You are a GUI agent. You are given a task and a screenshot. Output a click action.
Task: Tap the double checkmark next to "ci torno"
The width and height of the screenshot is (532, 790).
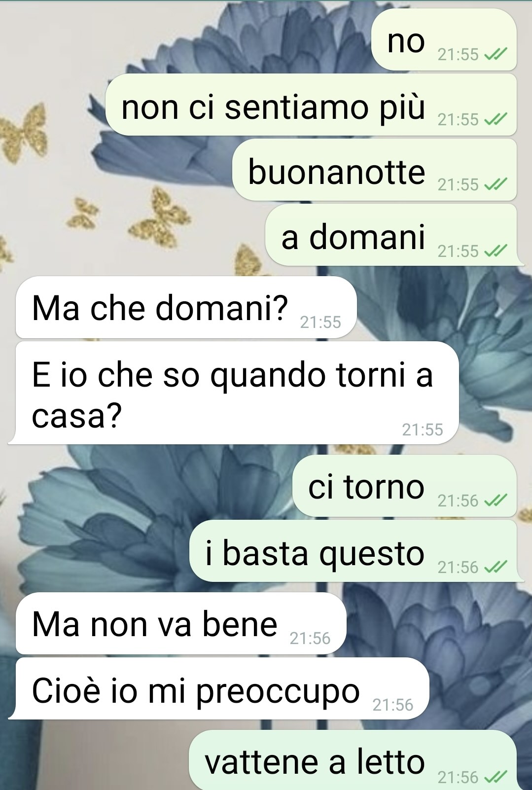click(x=496, y=501)
